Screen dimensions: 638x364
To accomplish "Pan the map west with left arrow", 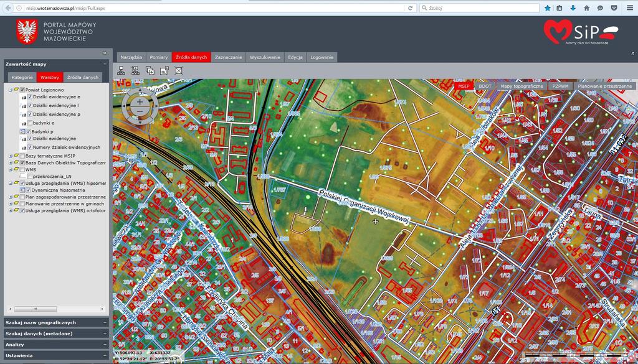I will click(x=125, y=106).
